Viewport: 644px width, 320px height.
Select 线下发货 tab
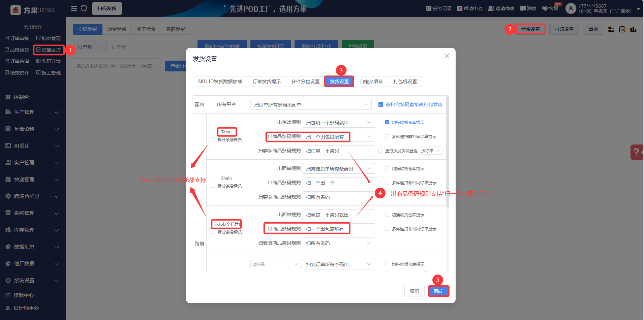point(146,29)
